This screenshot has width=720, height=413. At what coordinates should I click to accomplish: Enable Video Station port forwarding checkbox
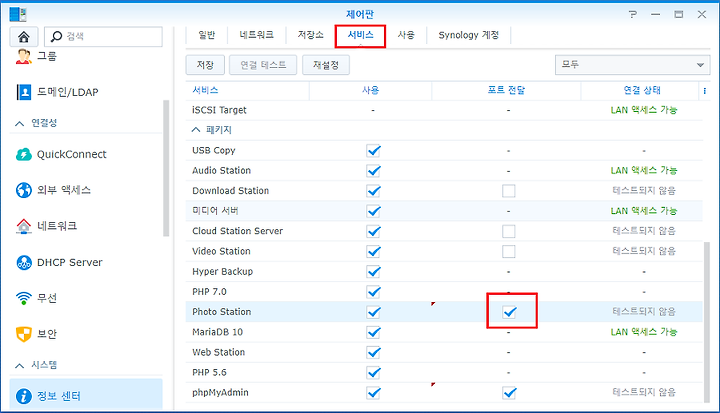click(508, 251)
